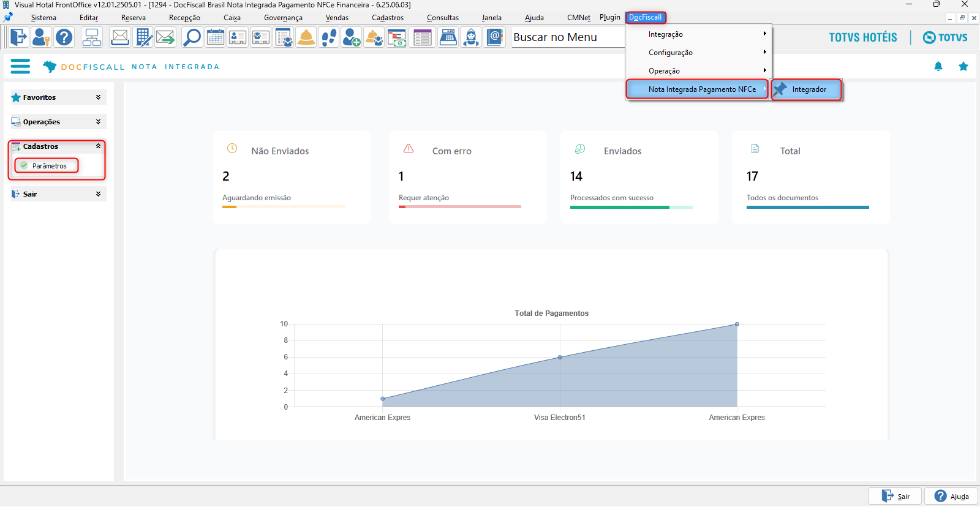
Task: Open the CMNet menu
Action: tap(579, 18)
